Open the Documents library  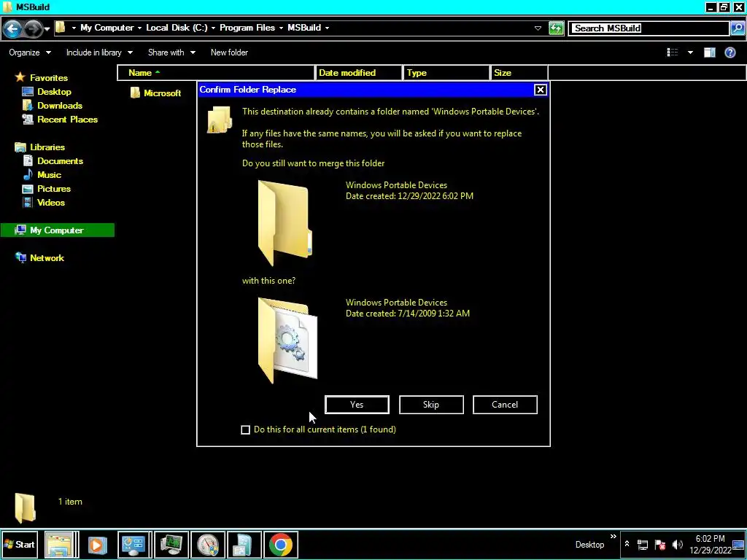pyautogui.click(x=53, y=161)
